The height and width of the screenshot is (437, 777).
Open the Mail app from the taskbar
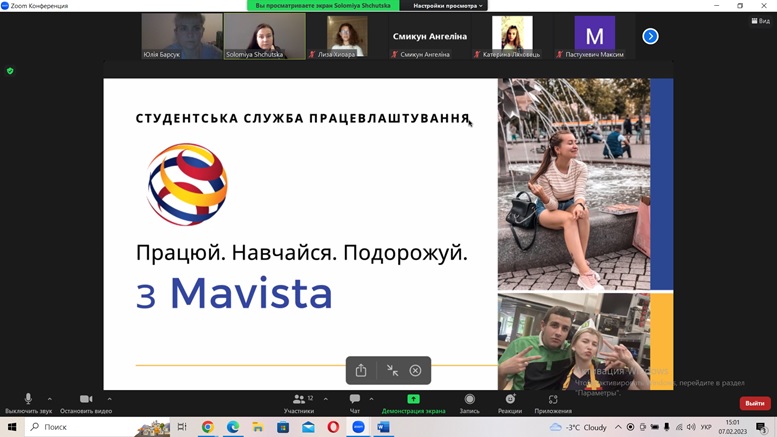tap(308, 427)
